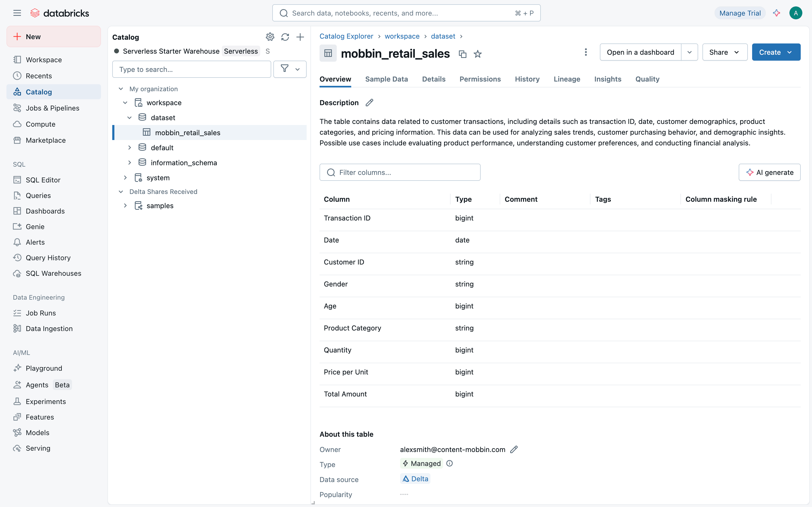The height and width of the screenshot is (507, 812).
Task: Collapse the workspace catalog node
Action: (125, 102)
